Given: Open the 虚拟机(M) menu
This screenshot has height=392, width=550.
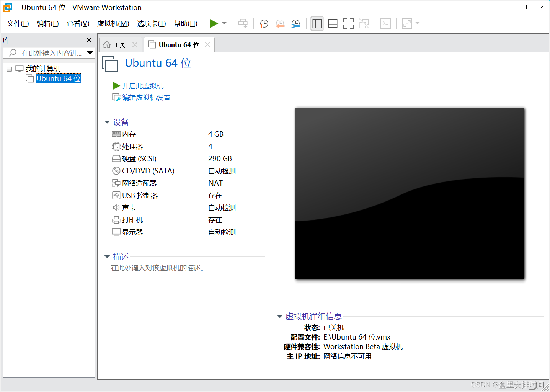Looking at the screenshot, I should (x=113, y=24).
